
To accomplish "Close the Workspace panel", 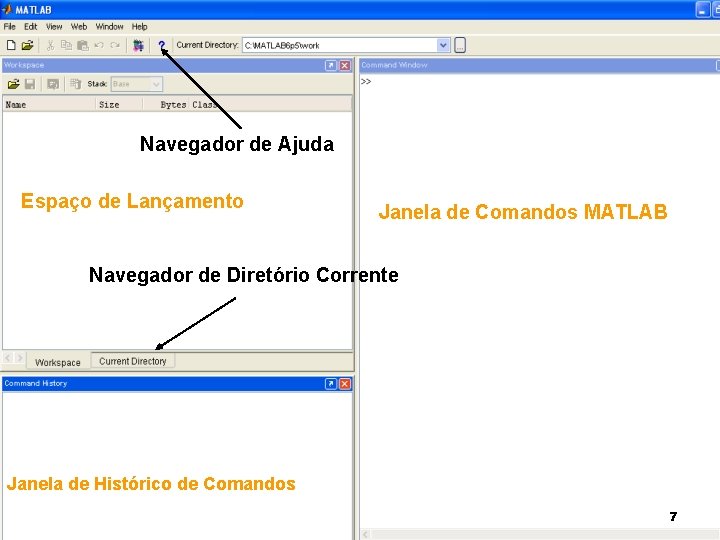I will (345, 65).
